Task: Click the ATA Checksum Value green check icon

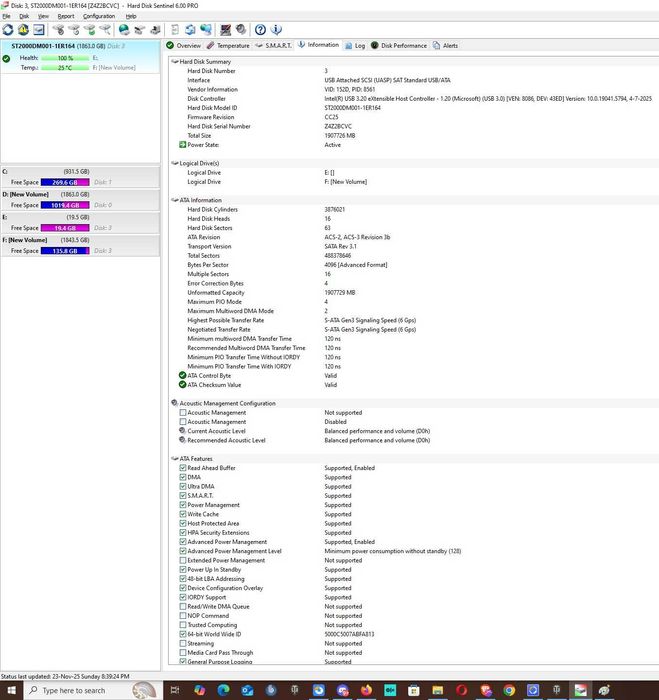Action: pyautogui.click(x=182, y=384)
